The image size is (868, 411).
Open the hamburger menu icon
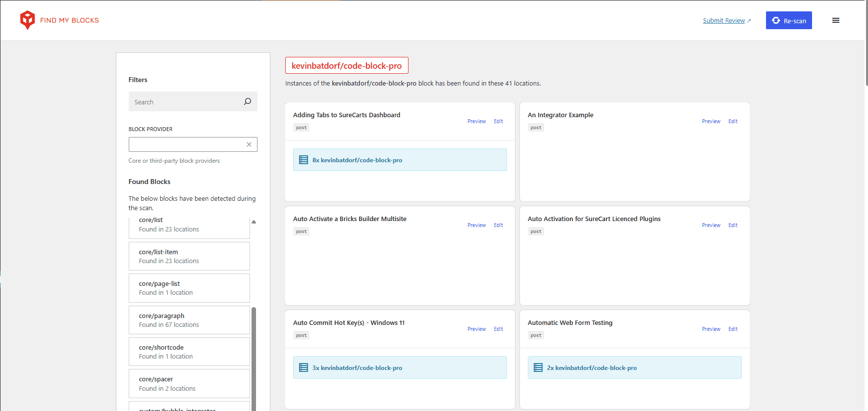coord(836,20)
